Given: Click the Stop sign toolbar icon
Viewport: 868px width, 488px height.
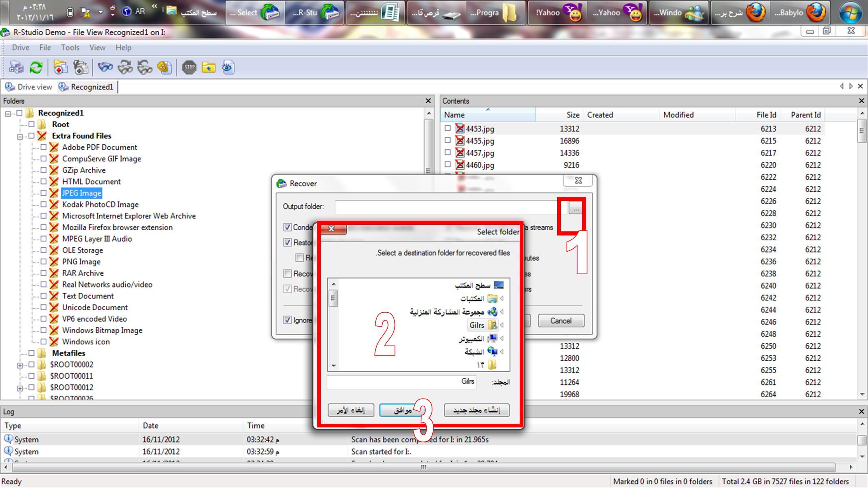Looking at the screenshot, I should [x=189, y=68].
